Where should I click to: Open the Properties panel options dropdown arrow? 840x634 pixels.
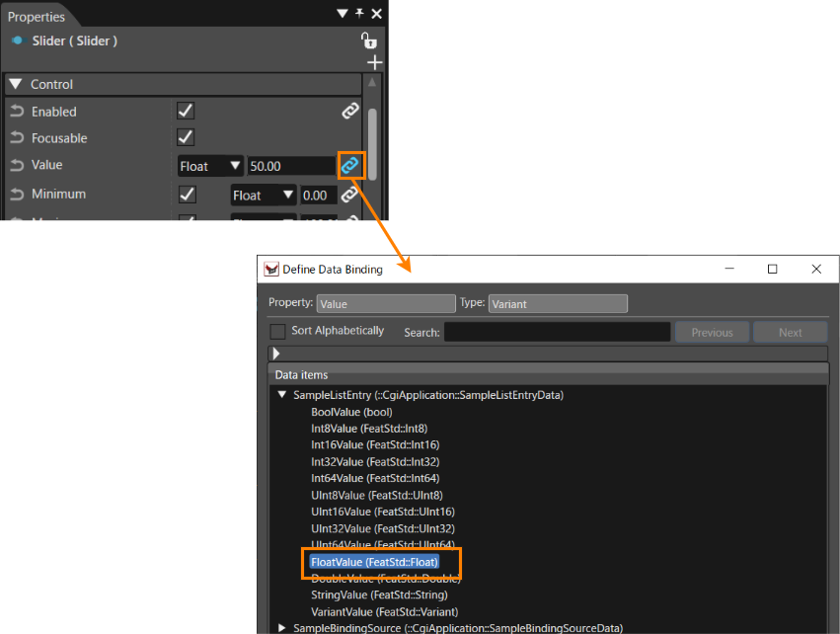click(343, 14)
